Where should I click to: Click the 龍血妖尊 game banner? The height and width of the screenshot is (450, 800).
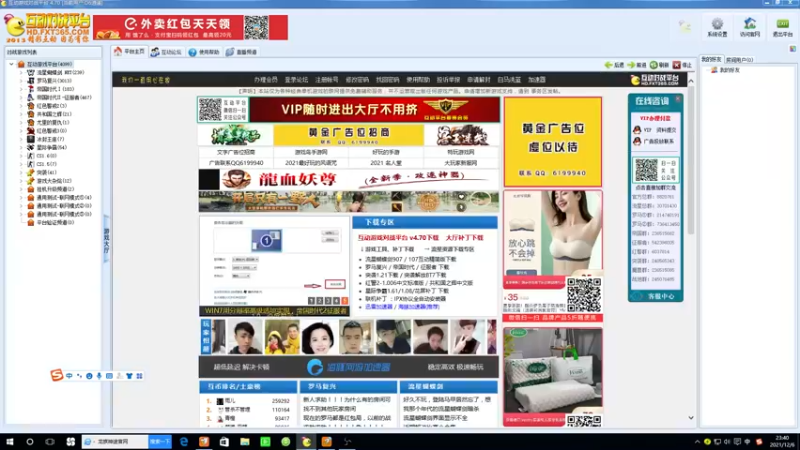348,179
